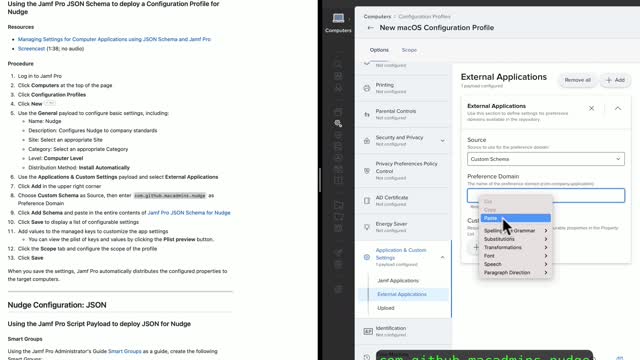Open the Computers section icon in Jamf sidebar

click(338, 18)
